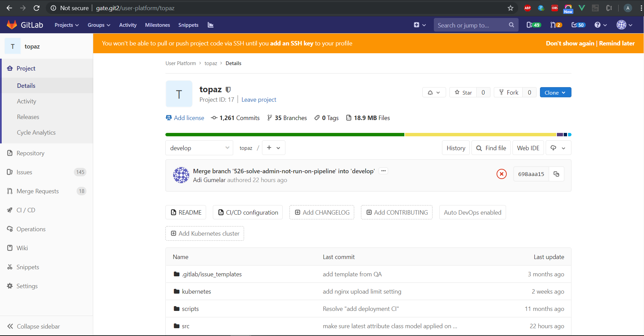This screenshot has height=336, width=644.
Task: Expand the Clone dropdown
Action: [555, 93]
